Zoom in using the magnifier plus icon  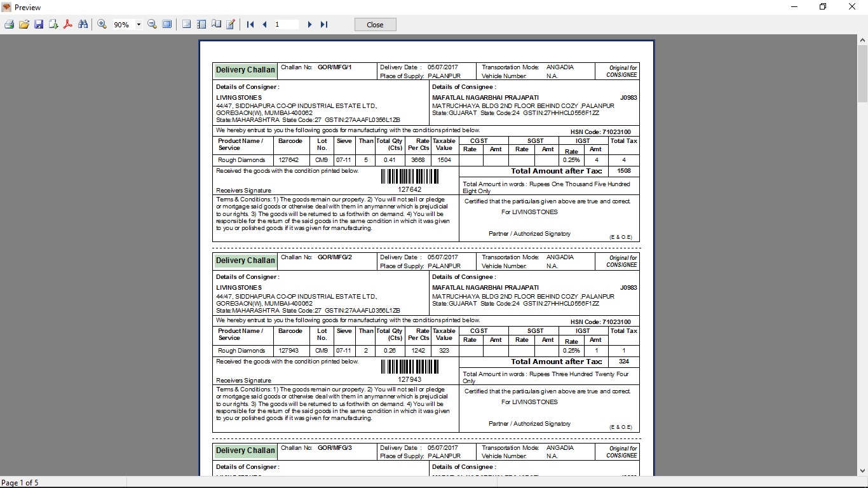102,24
